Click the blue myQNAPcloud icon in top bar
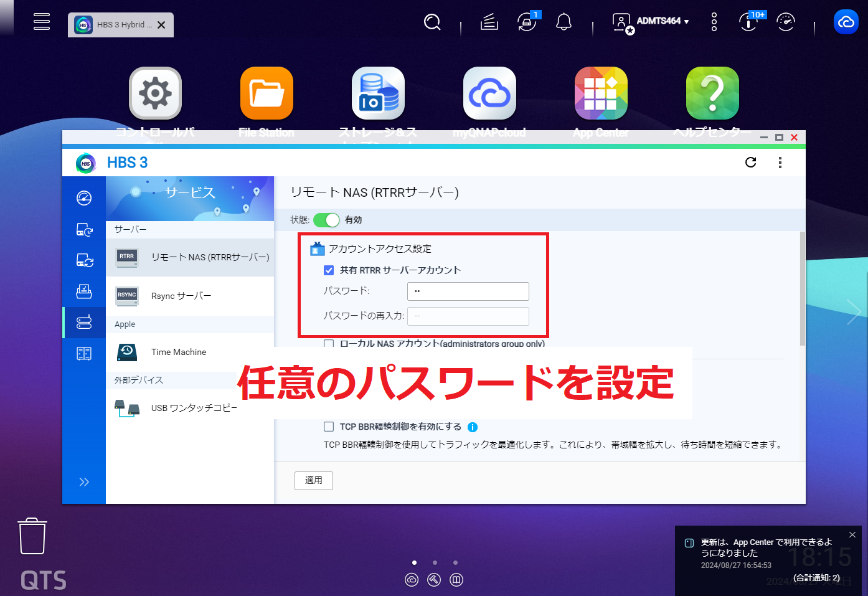 point(846,22)
